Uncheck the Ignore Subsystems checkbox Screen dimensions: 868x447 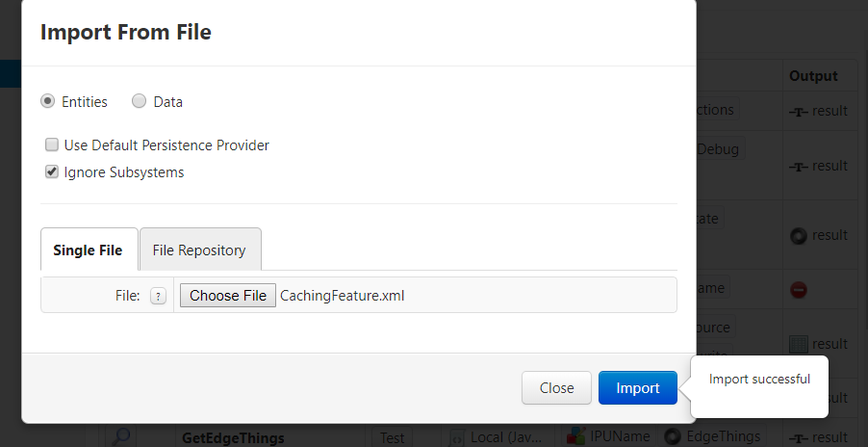(51, 171)
